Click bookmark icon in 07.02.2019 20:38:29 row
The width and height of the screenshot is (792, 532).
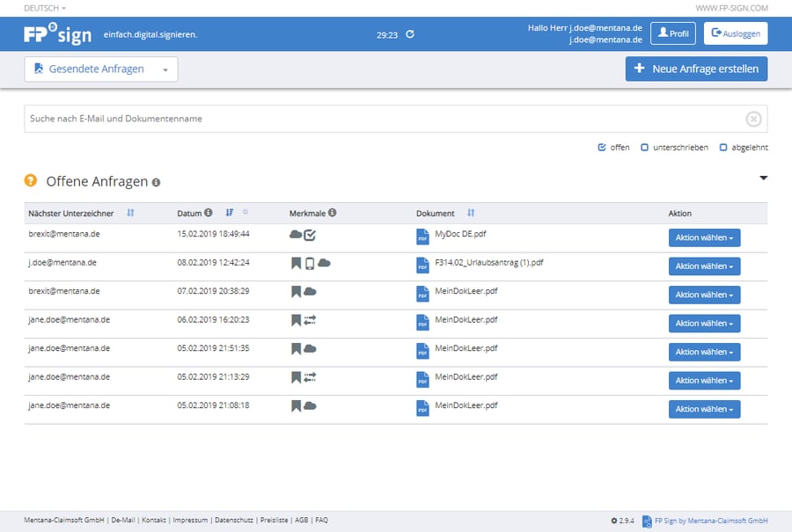tap(296, 292)
